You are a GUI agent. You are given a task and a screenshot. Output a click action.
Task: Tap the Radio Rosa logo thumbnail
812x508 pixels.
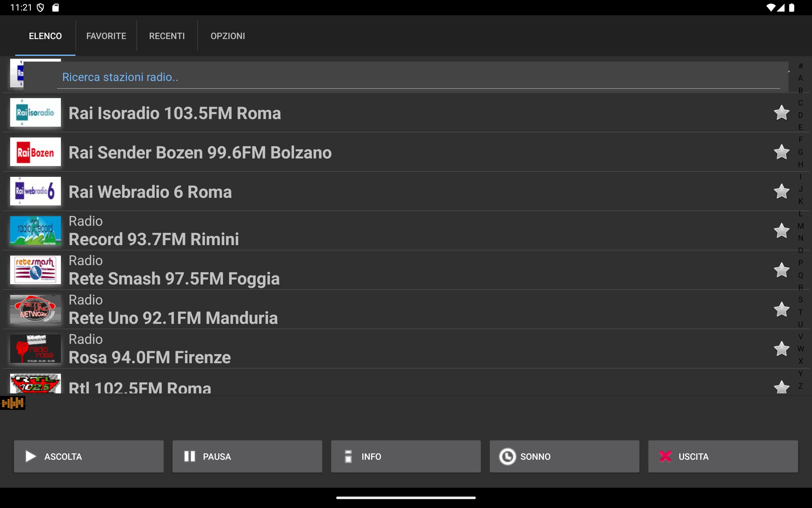point(35,348)
